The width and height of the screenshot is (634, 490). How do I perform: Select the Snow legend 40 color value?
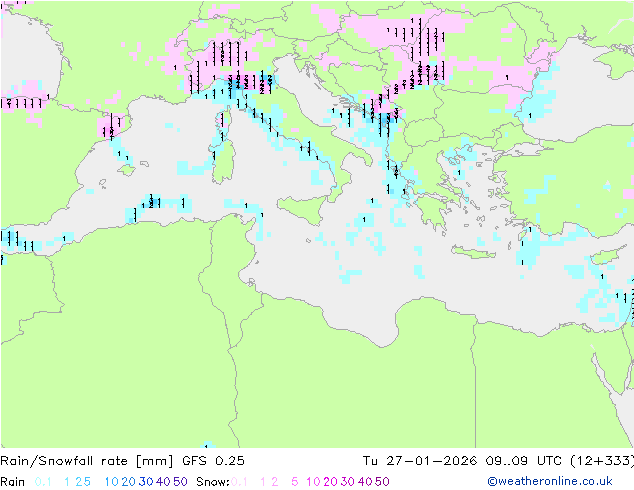tap(365, 482)
